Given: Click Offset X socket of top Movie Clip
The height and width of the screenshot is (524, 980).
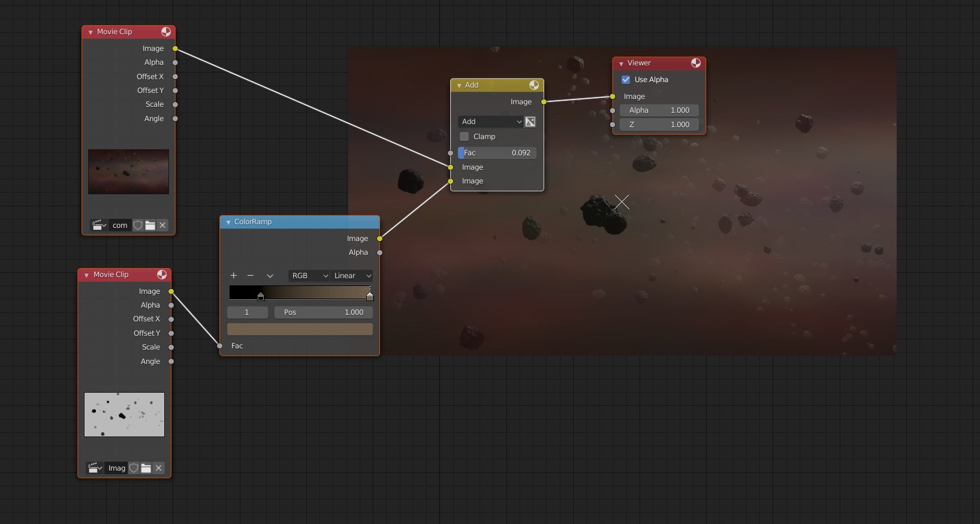Looking at the screenshot, I should click(175, 77).
